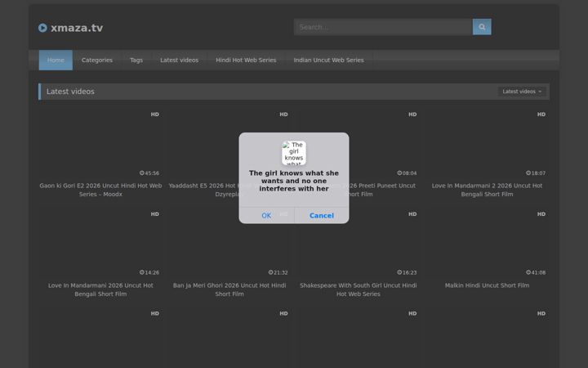Click the xmaza.tv site name text
The height and width of the screenshot is (368, 588).
(77, 28)
